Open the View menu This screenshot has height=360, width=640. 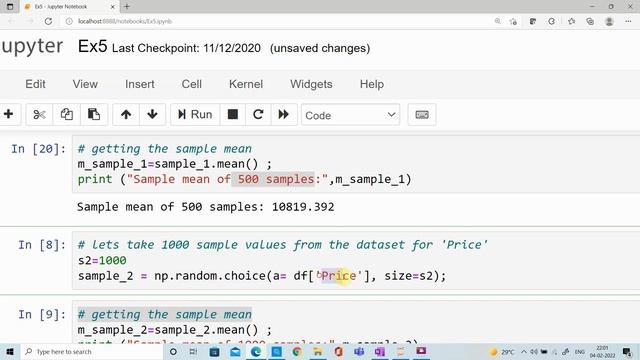[x=85, y=84]
